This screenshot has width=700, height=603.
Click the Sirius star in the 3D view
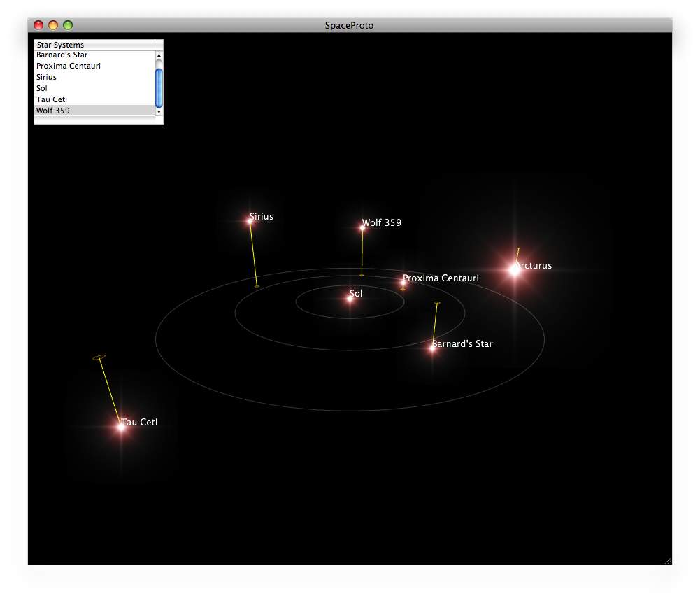250,221
